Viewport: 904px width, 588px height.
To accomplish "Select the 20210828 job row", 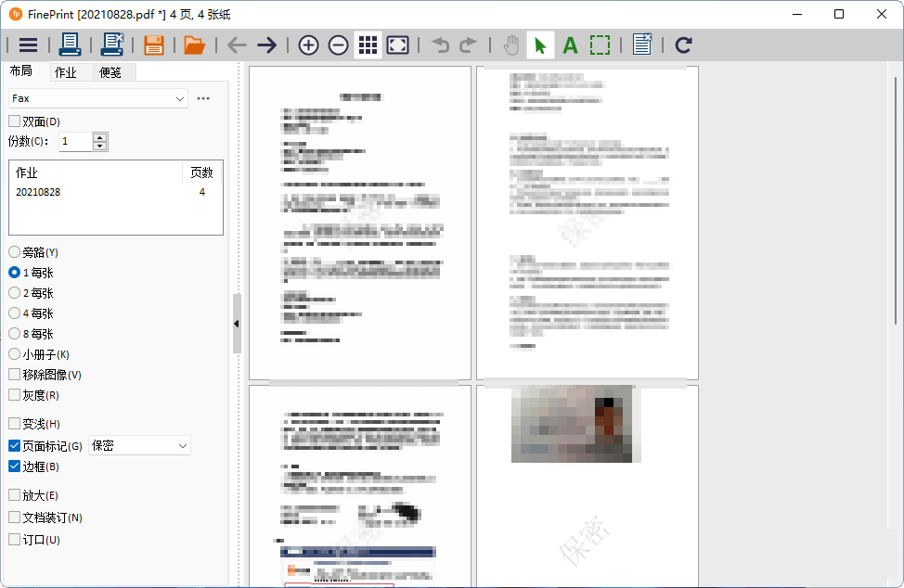I will (x=115, y=192).
